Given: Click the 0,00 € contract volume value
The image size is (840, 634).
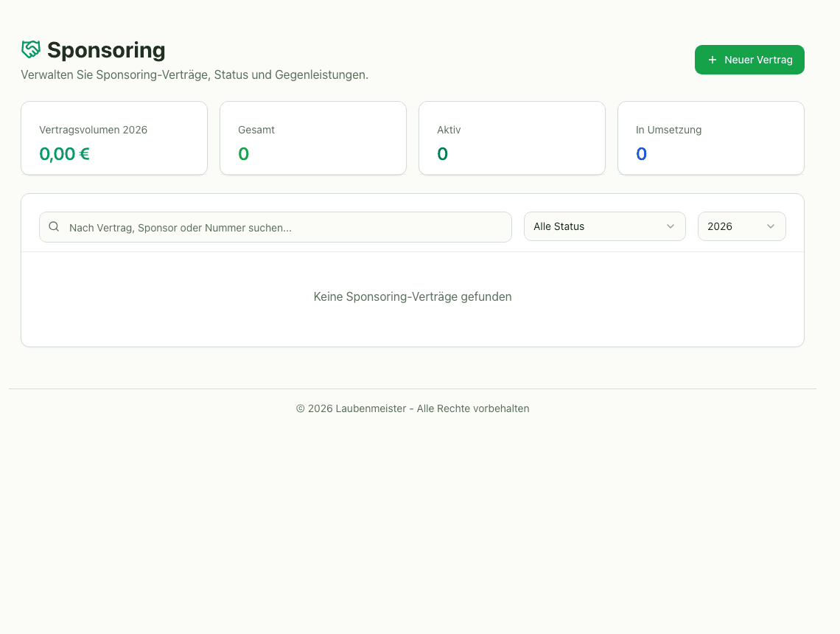Looking at the screenshot, I should point(64,154).
